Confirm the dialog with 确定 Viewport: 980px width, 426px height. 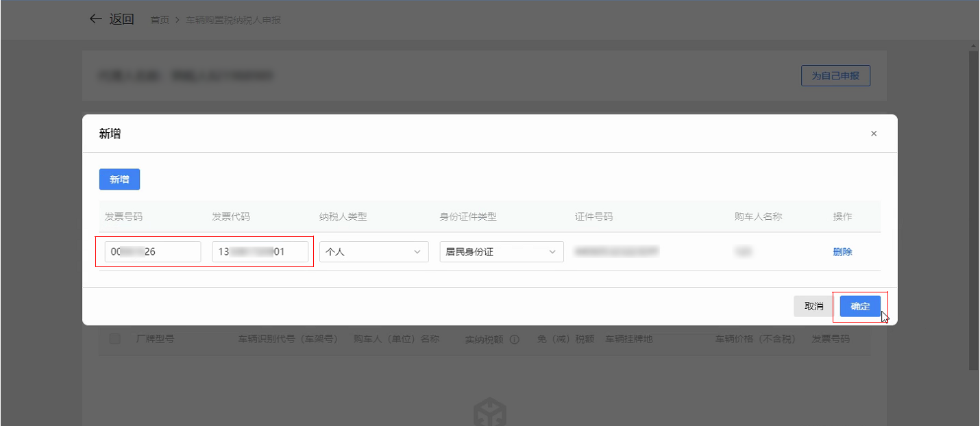tap(860, 306)
